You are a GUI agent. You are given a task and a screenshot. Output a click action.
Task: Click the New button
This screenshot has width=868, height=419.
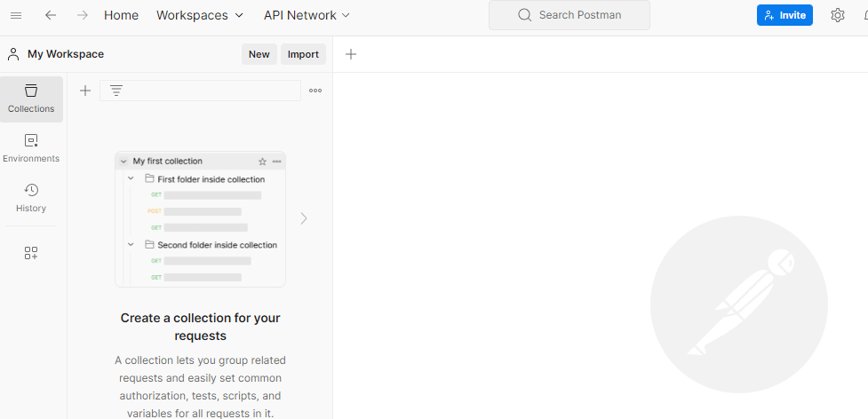(259, 54)
